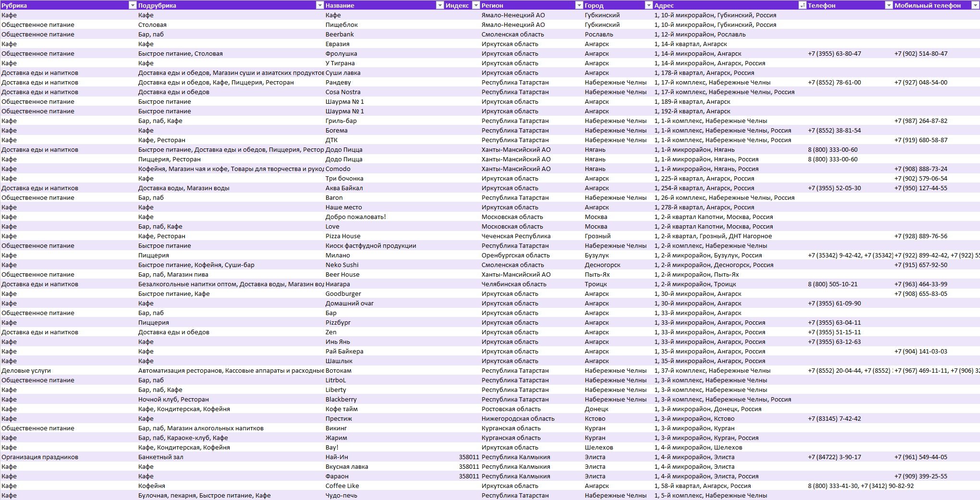Select the cell with name Кофе тайм
This screenshot has height=500, width=980.
tap(384, 409)
